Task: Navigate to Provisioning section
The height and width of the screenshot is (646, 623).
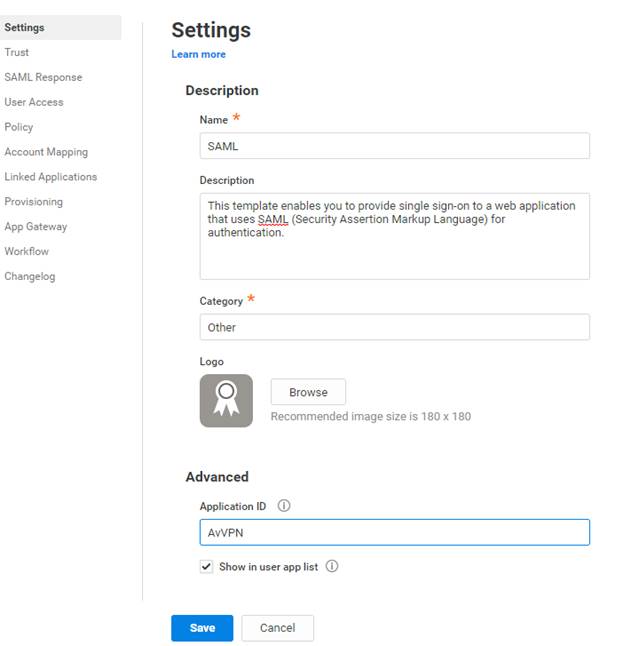Action: coord(33,202)
